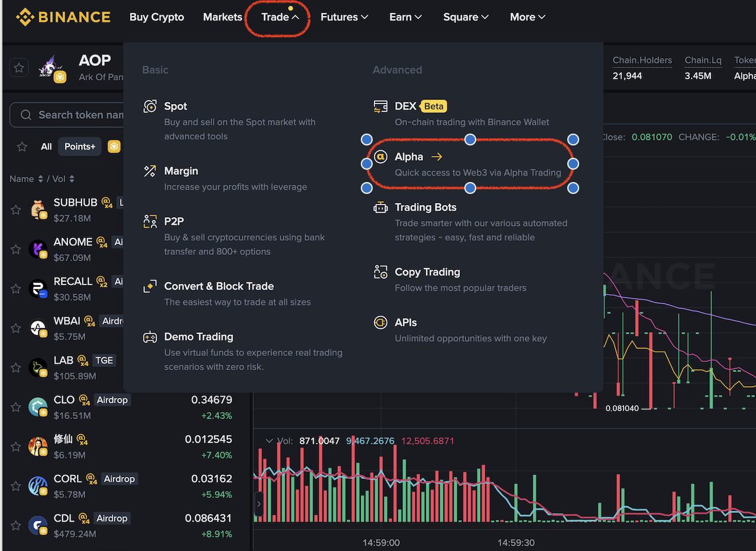Image resolution: width=756 pixels, height=551 pixels.
Task: Click the Convert & Block Trade icon
Action: click(x=150, y=286)
